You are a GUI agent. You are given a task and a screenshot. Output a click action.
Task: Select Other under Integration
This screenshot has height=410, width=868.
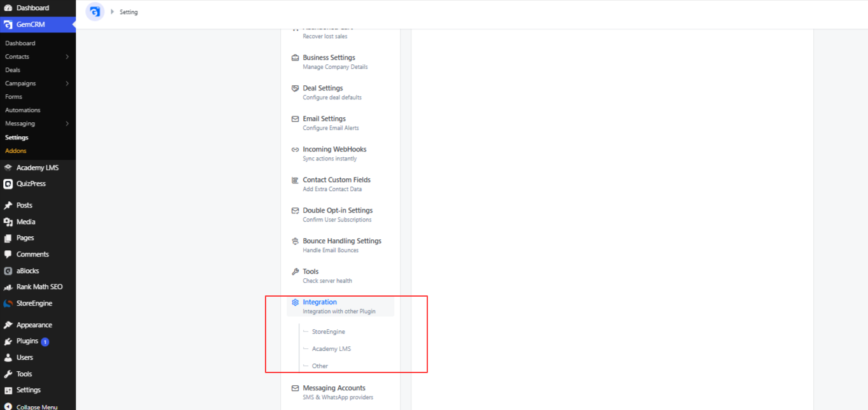coord(320,366)
